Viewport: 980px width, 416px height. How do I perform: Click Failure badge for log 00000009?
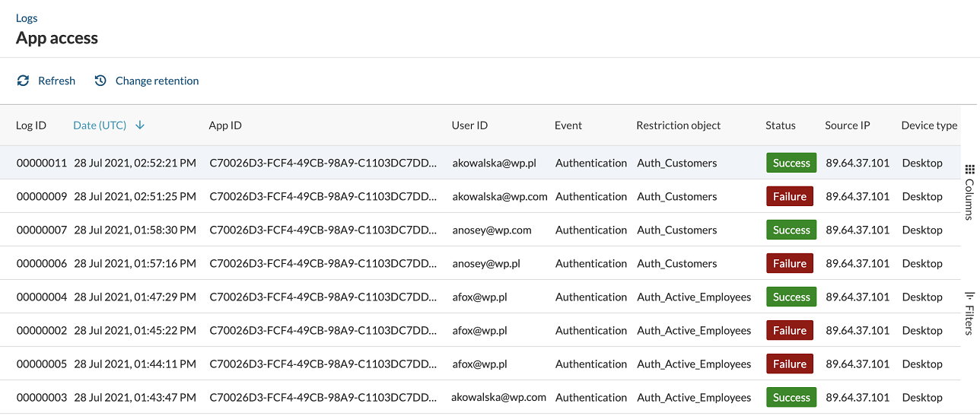click(790, 196)
